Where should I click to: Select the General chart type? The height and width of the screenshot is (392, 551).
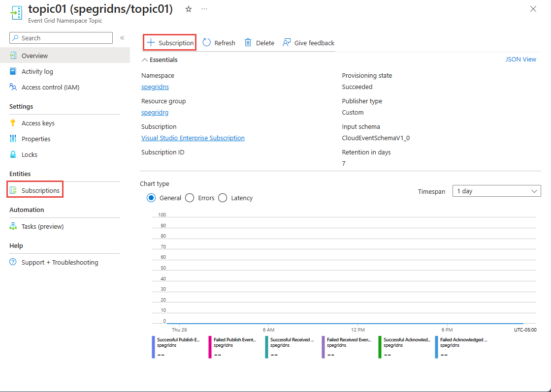pos(151,198)
